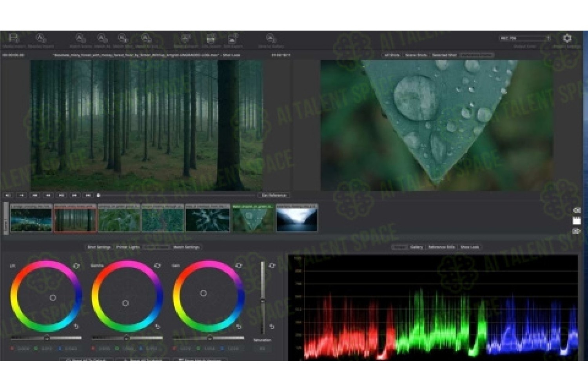588x392 pixels.
Task: Reset the Gamma color wheel with its arrow icon
Action: (158, 326)
